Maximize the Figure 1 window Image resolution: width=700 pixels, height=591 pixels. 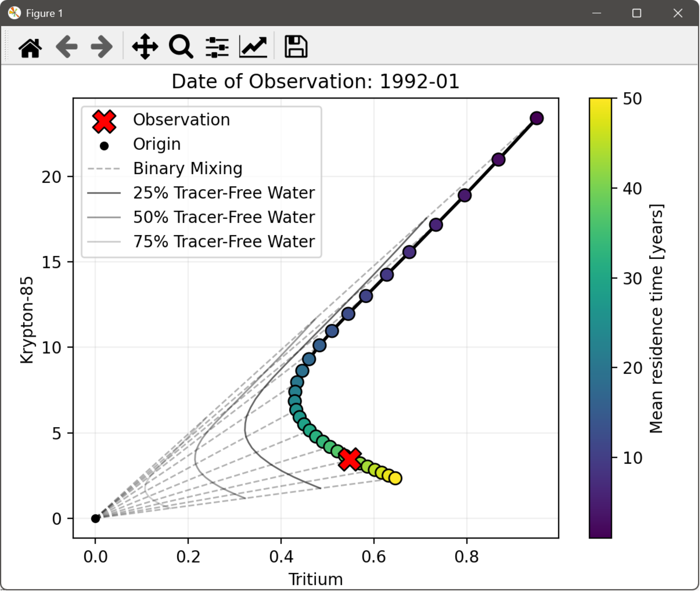pyautogui.click(x=637, y=13)
